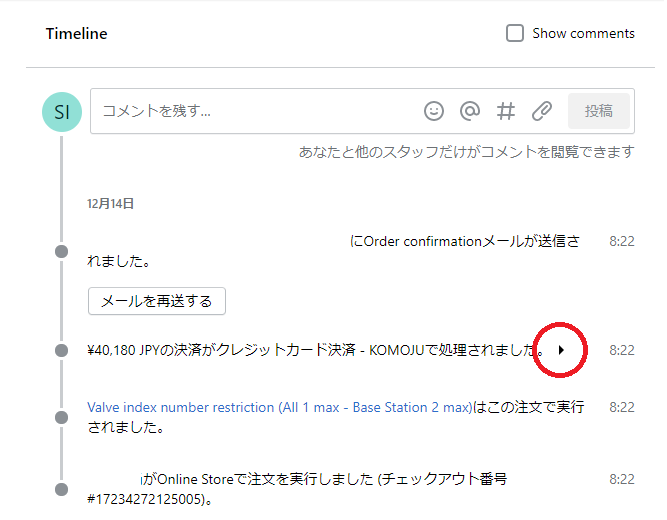
Task: Click the SI user avatar
Action: (x=62, y=112)
